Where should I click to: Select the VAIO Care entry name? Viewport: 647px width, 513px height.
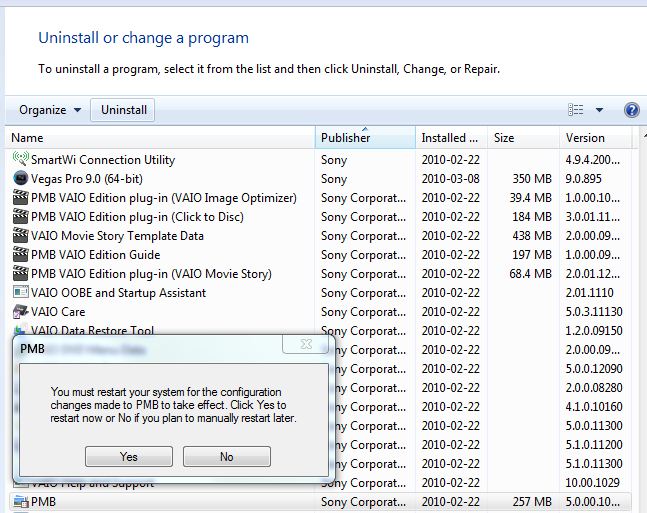(x=58, y=312)
